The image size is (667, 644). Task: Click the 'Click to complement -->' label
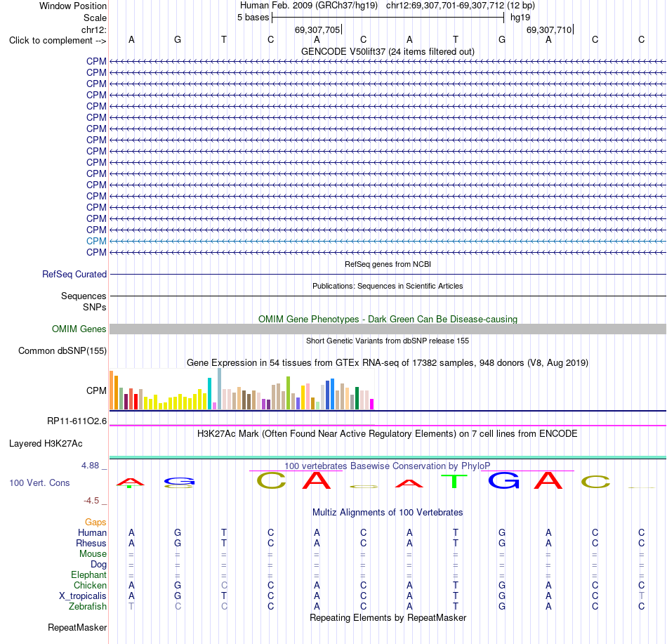(58, 41)
